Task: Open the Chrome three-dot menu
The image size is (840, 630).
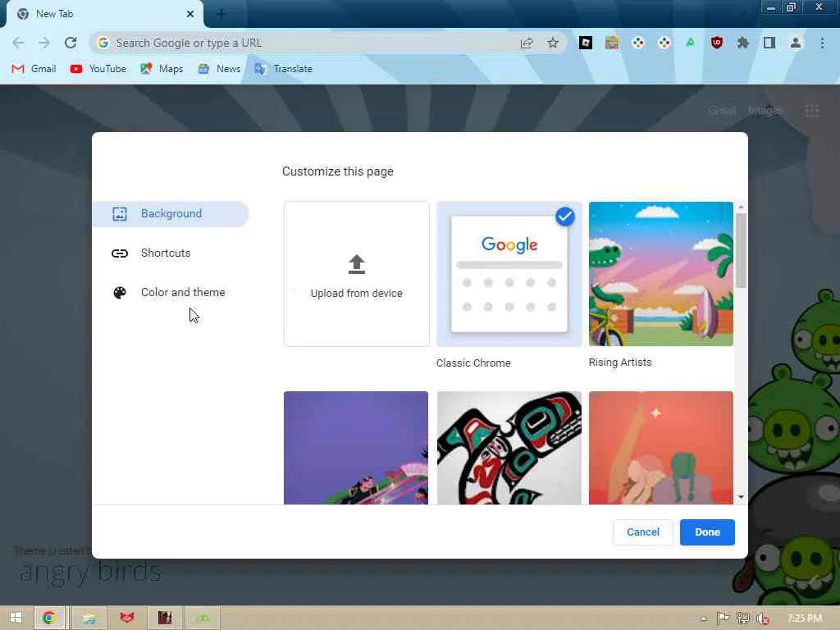Action: [x=822, y=43]
